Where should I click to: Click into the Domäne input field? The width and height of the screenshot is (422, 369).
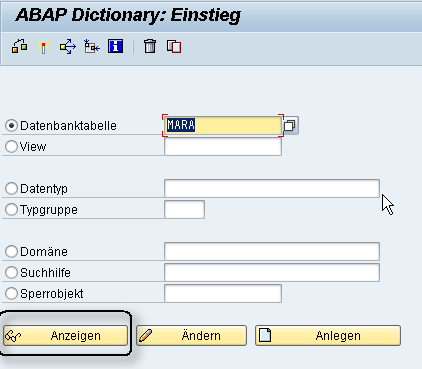point(272,251)
